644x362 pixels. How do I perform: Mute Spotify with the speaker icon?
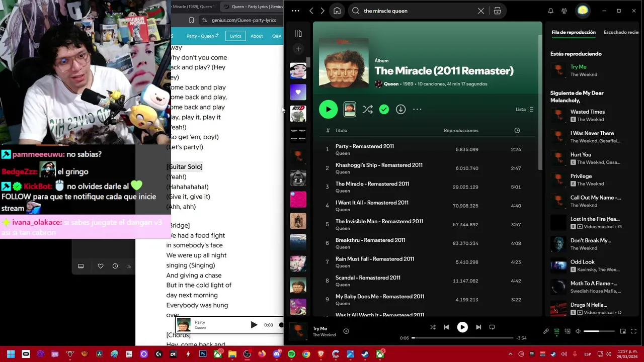pos(578,331)
